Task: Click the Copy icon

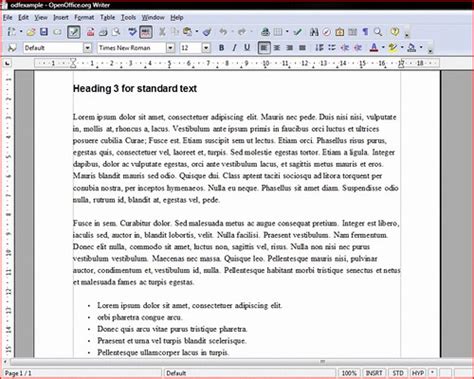Action: (175, 32)
